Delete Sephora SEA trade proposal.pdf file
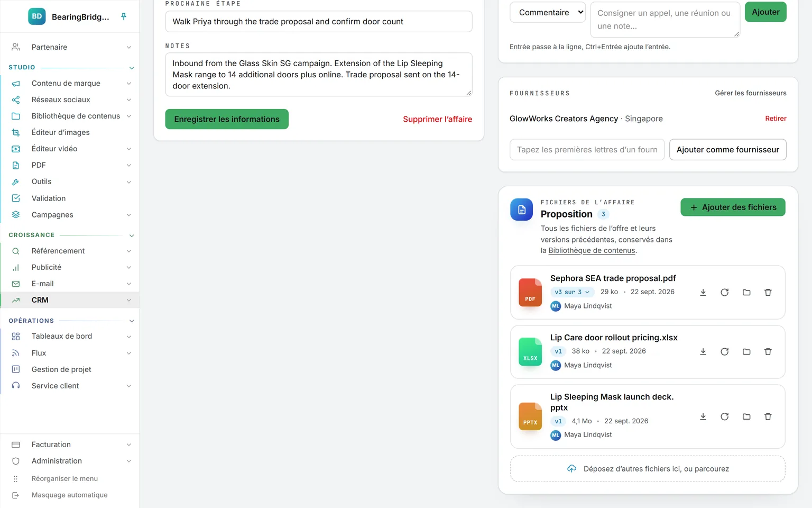This screenshot has height=508, width=812. click(768, 293)
